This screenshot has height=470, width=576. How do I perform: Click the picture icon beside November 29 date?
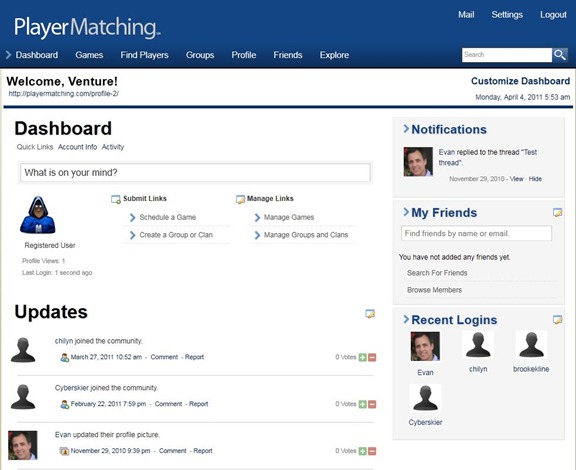coord(64,451)
